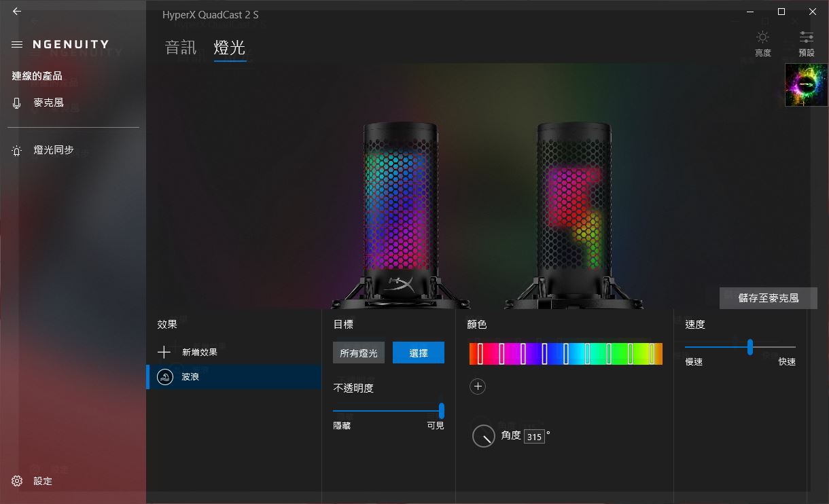
Task: Click the 不透明度 opacity slider handle
Action: tap(442, 411)
